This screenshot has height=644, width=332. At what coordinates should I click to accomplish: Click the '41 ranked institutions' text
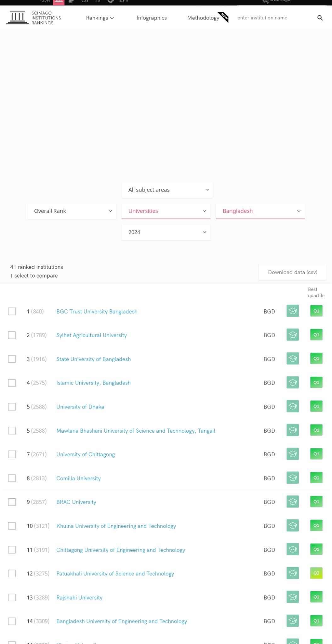[37, 267]
